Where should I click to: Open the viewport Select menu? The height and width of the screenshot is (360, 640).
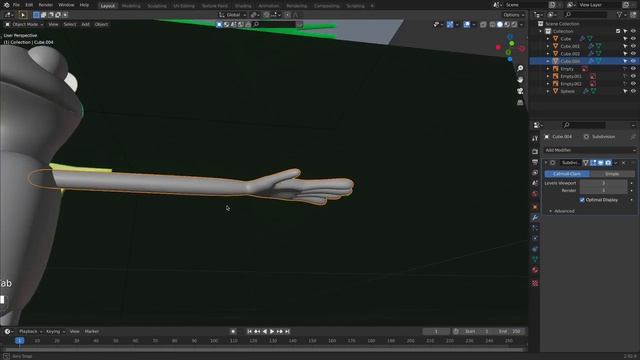click(70, 24)
